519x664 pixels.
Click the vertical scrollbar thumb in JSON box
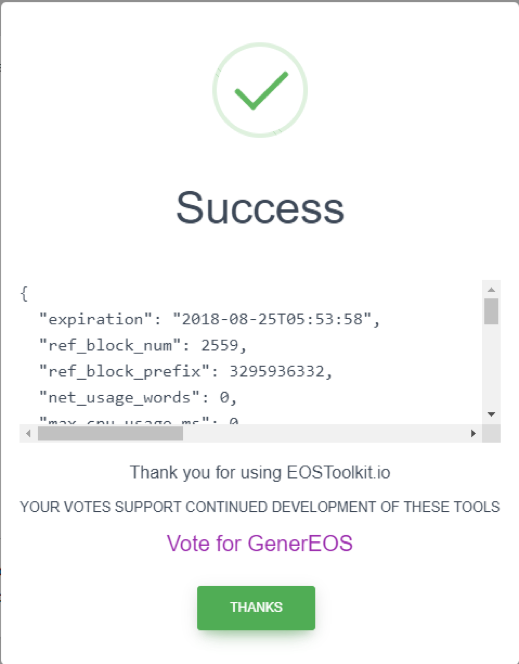click(491, 311)
